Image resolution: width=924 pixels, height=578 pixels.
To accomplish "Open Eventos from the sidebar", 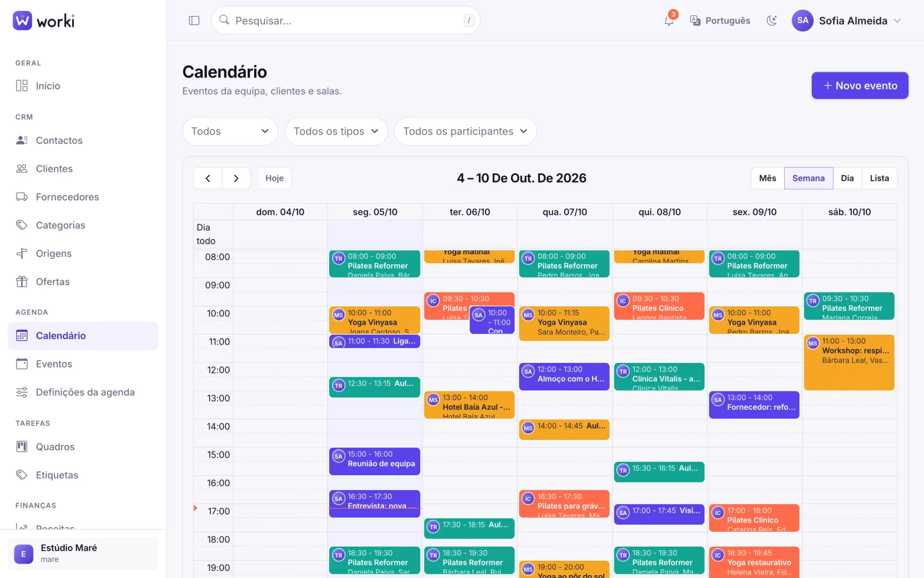I will [83, 364].
